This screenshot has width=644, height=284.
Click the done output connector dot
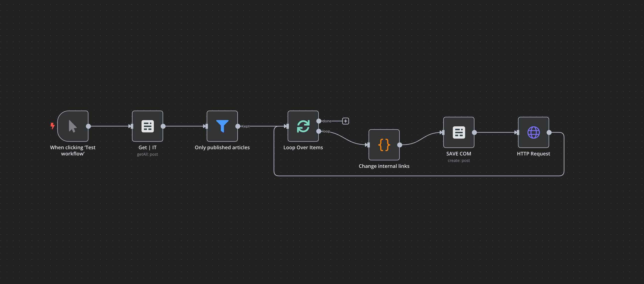tap(319, 121)
